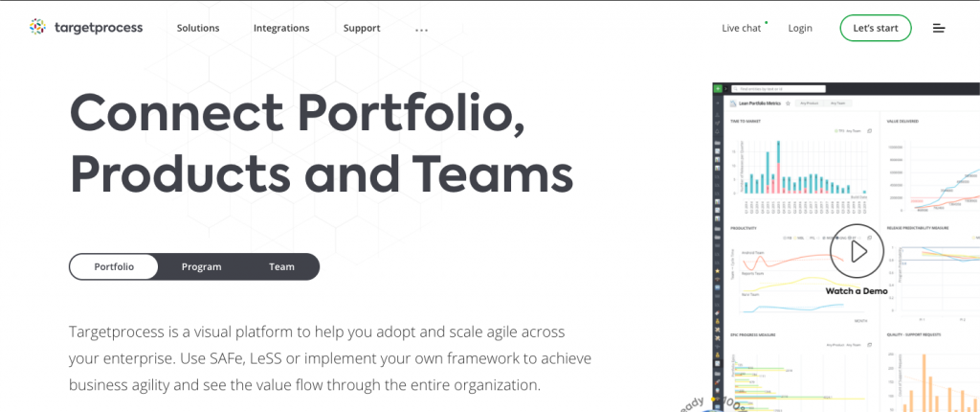Open the Any Team filter dropdown

(x=837, y=103)
